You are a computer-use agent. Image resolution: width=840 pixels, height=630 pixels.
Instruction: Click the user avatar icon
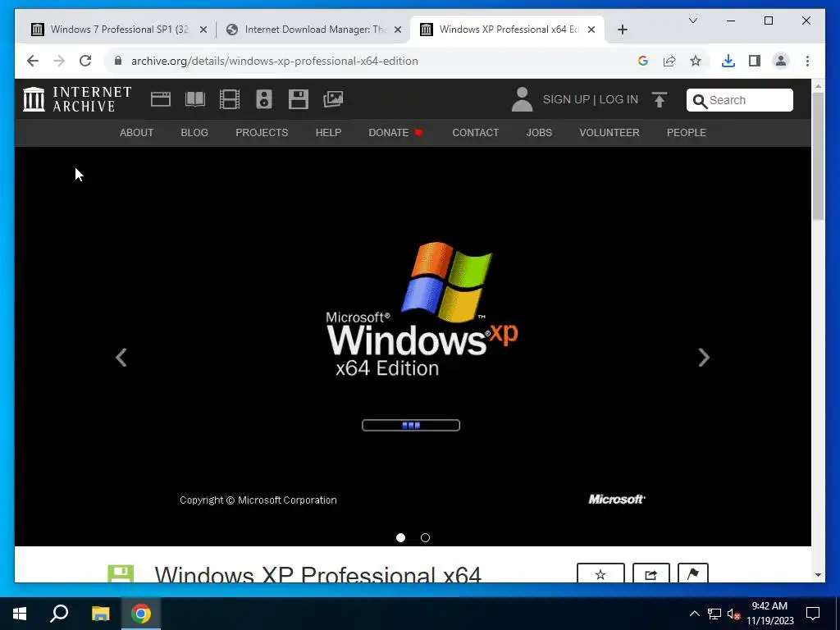[x=522, y=99]
